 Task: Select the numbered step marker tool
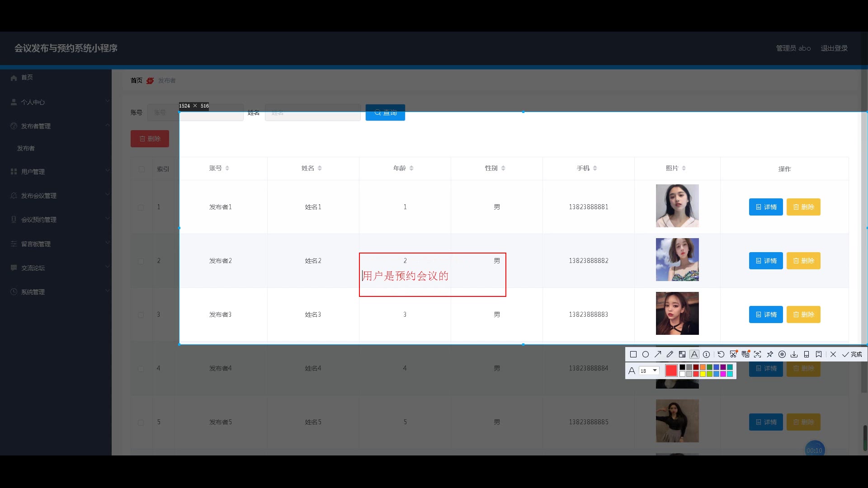coord(707,354)
